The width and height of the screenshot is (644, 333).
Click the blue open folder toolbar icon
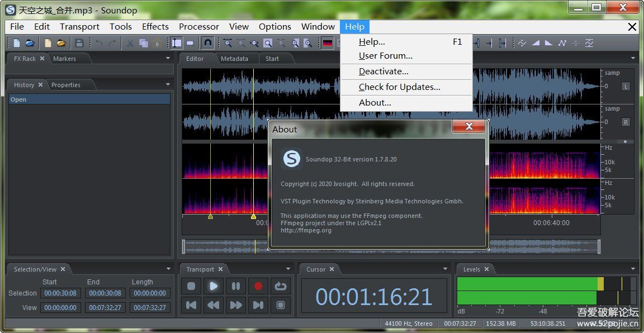tap(30, 42)
